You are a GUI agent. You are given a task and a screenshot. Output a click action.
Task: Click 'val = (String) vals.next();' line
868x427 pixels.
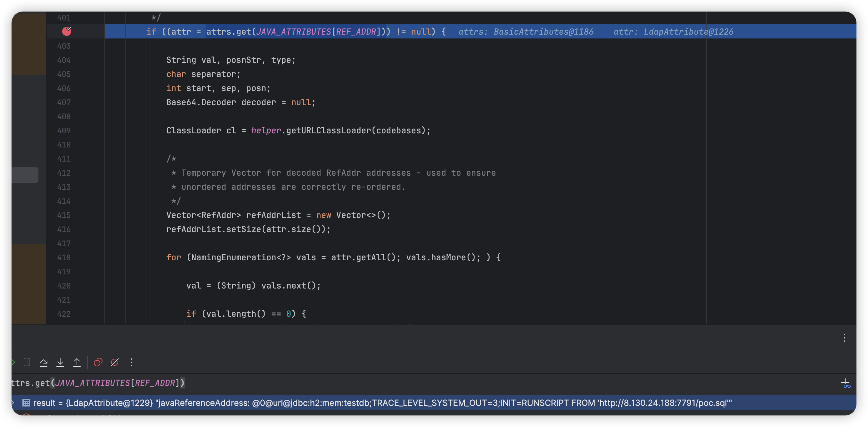click(x=253, y=286)
